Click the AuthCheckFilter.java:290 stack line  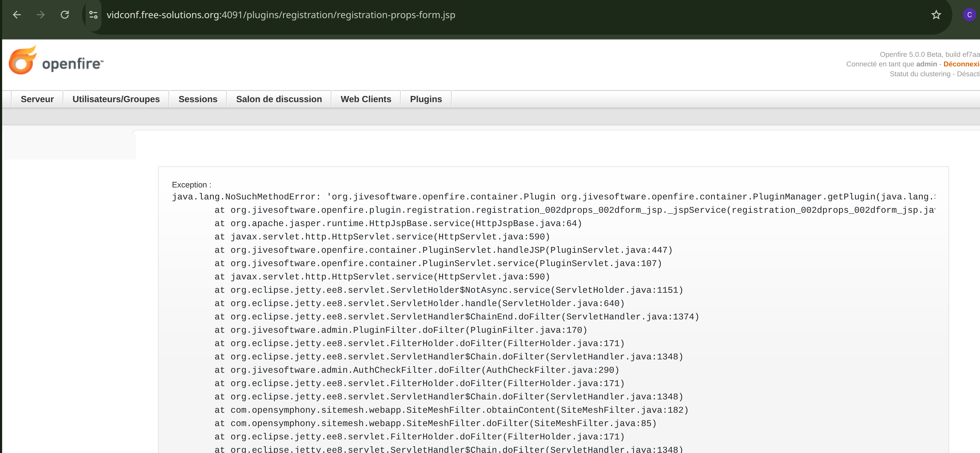(417, 370)
